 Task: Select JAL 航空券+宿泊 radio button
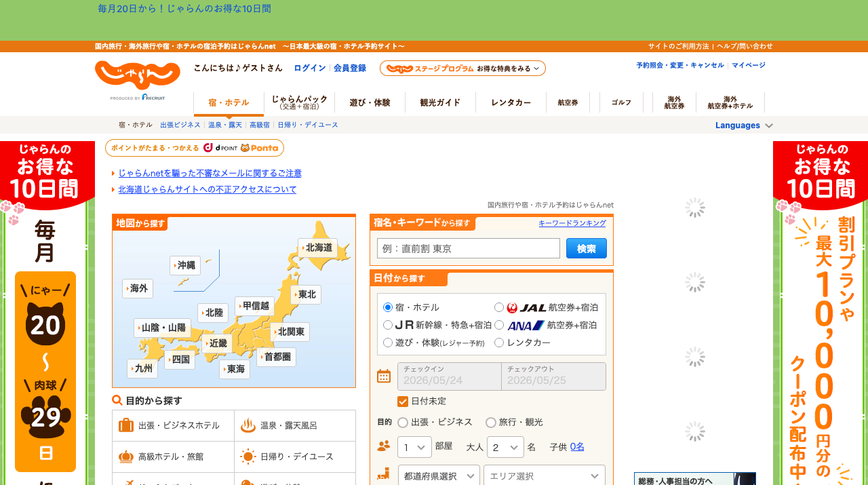click(499, 307)
